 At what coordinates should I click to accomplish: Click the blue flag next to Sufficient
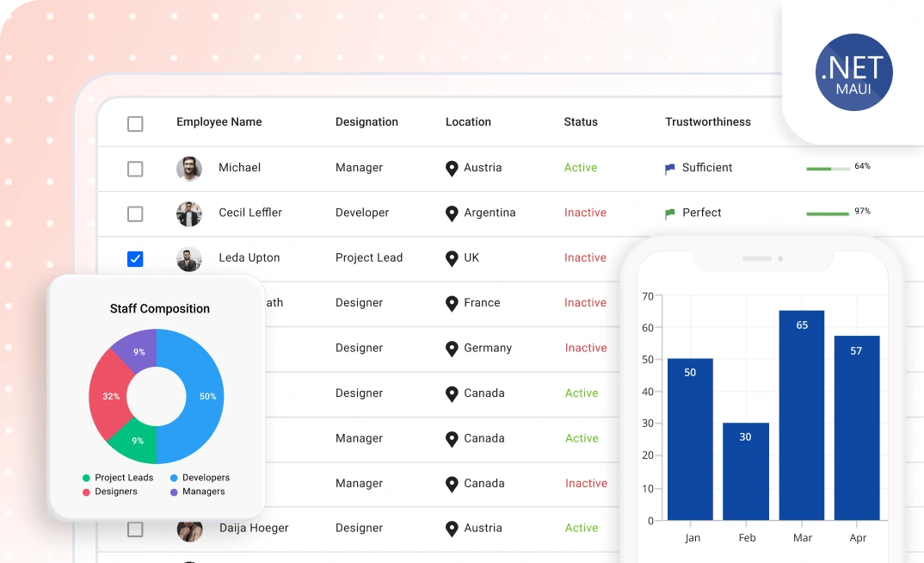(670, 169)
